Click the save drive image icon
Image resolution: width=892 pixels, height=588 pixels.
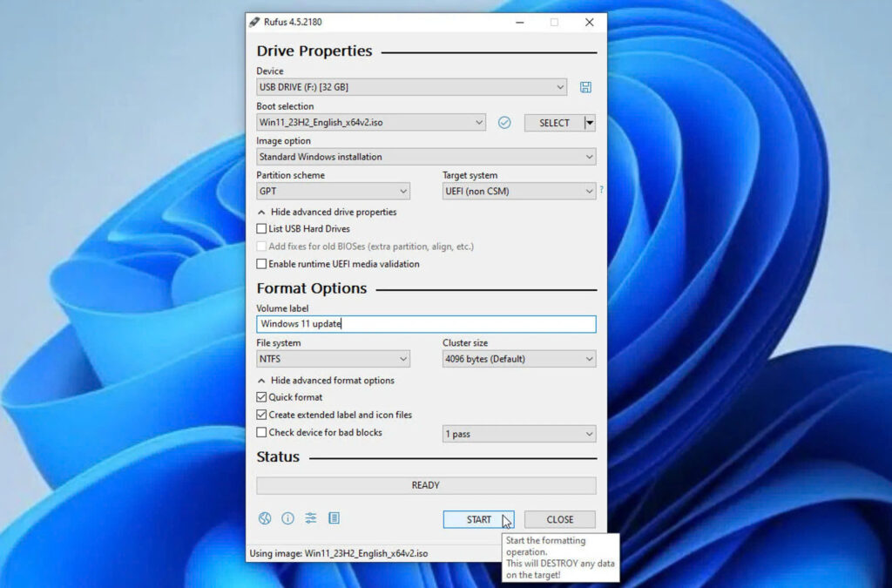pos(585,87)
